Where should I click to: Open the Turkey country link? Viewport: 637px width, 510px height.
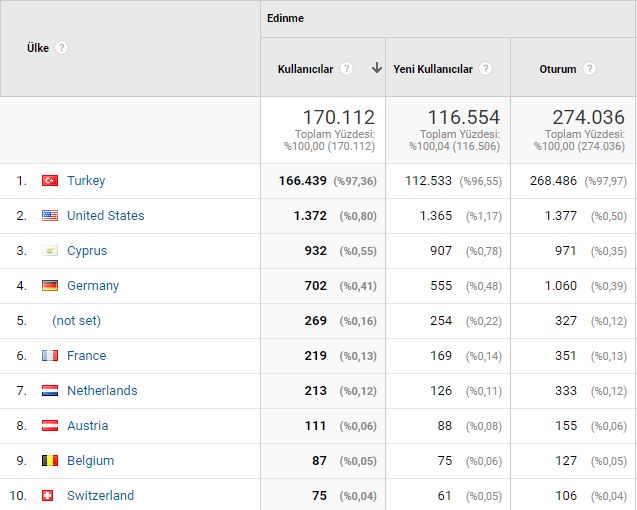(x=86, y=181)
